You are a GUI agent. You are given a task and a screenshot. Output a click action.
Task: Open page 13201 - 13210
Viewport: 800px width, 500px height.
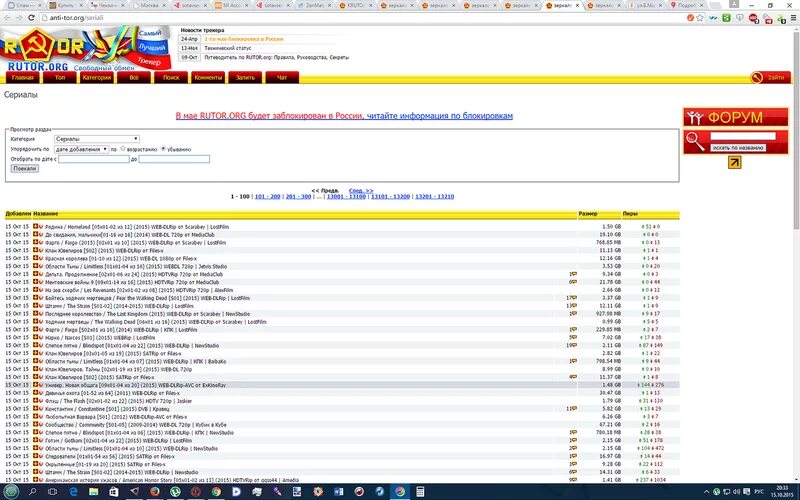tap(435, 196)
